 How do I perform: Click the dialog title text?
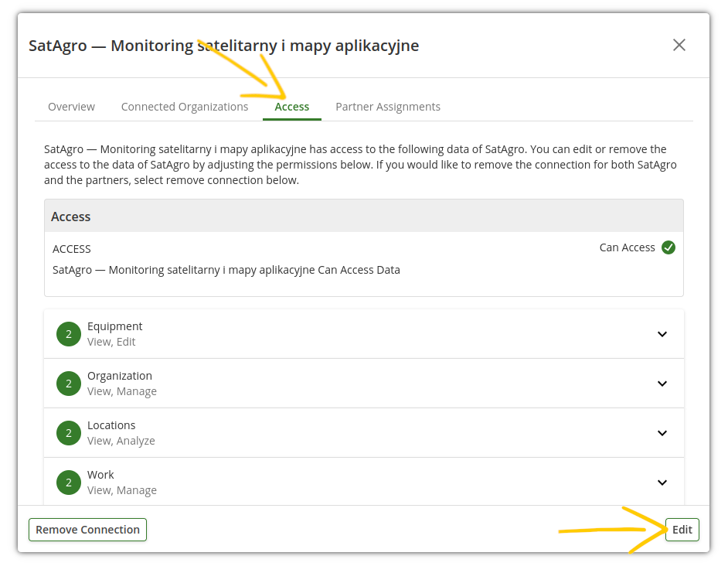pyautogui.click(x=224, y=46)
